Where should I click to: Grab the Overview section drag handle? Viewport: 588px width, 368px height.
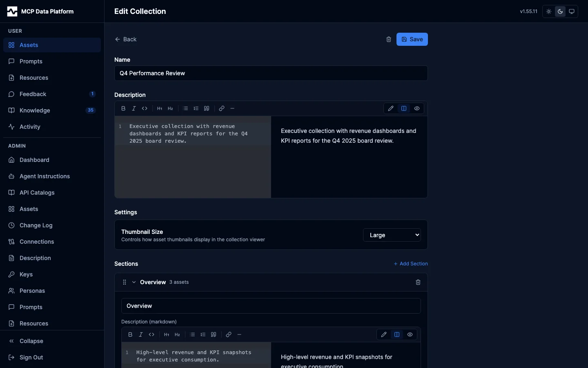point(125,282)
